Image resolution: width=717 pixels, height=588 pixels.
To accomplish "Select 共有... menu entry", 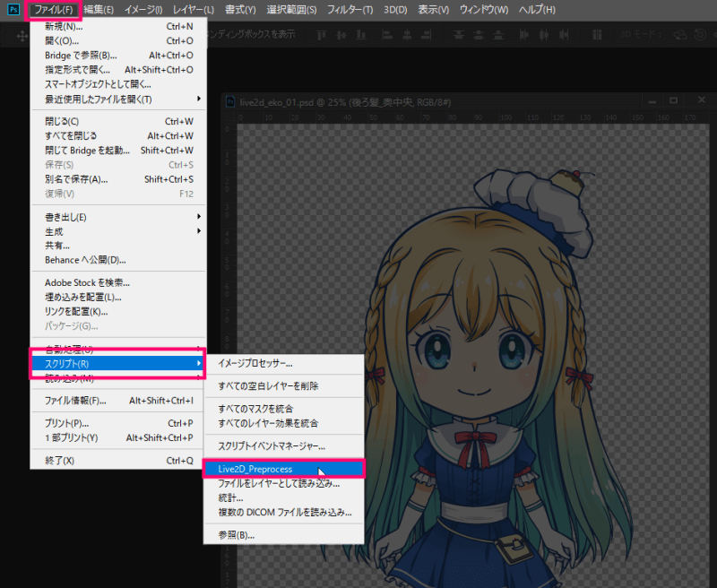I will (x=118, y=246).
